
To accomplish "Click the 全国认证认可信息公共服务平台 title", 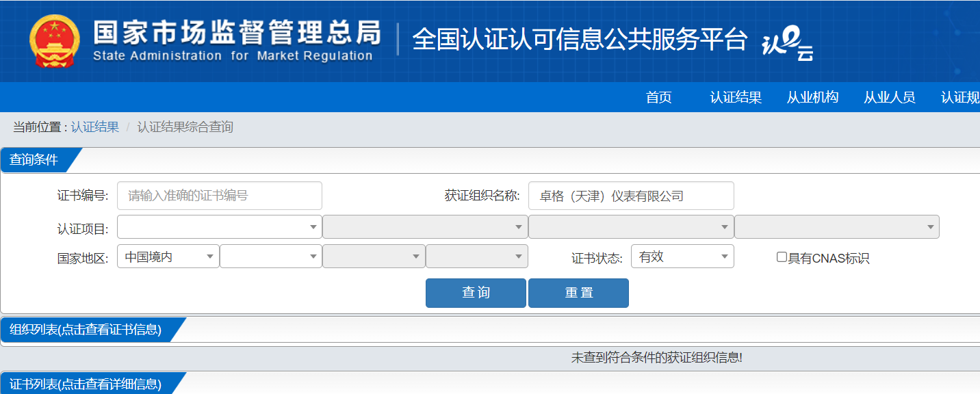I will coord(580,40).
